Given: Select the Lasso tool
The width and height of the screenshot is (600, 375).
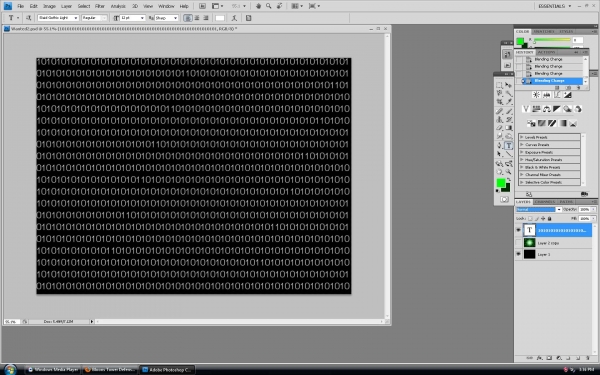Looking at the screenshot, I should click(499, 93).
